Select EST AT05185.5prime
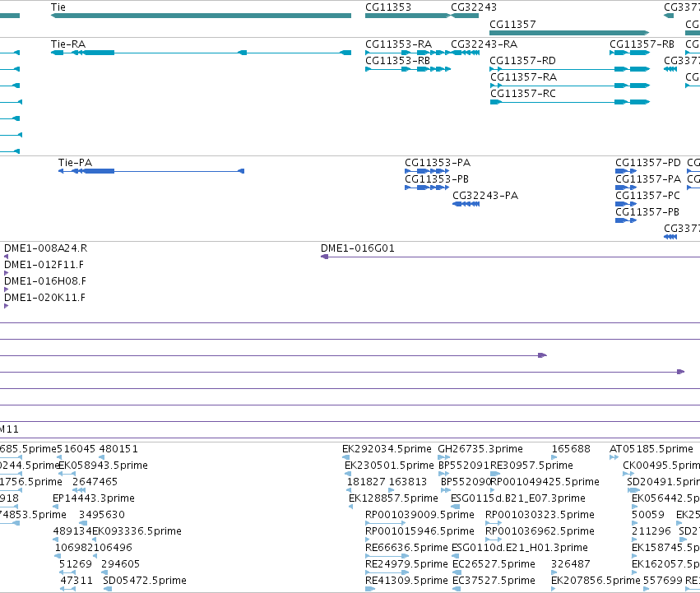The height and width of the screenshot is (593, 700). [651, 449]
